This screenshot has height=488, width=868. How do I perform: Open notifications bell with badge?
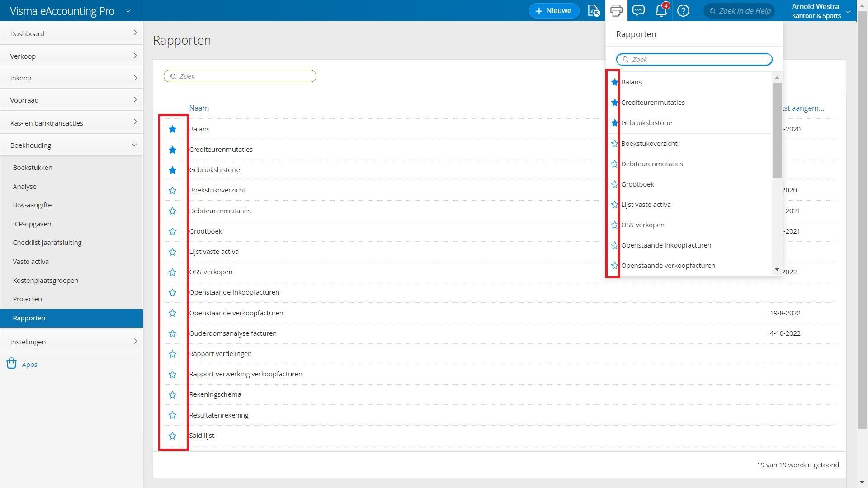point(661,10)
